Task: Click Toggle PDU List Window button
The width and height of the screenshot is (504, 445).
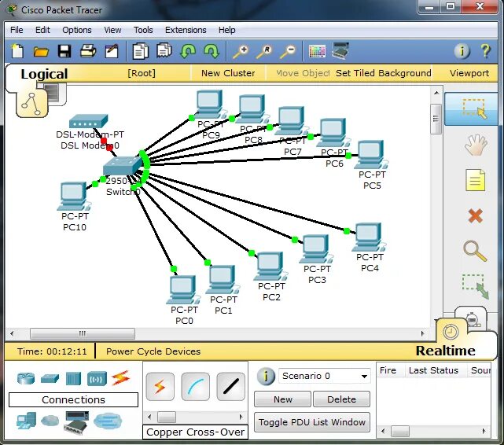Action: tap(312, 422)
